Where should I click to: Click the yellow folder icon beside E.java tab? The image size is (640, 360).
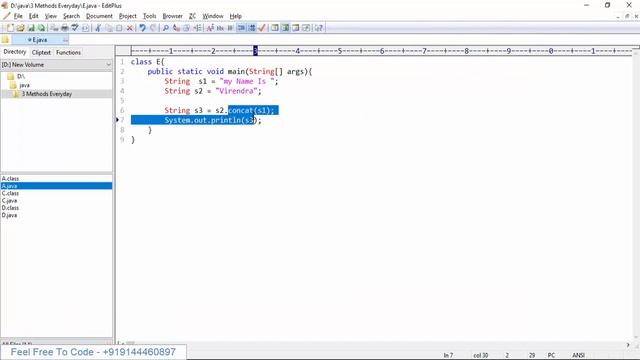pyautogui.click(x=5, y=40)
